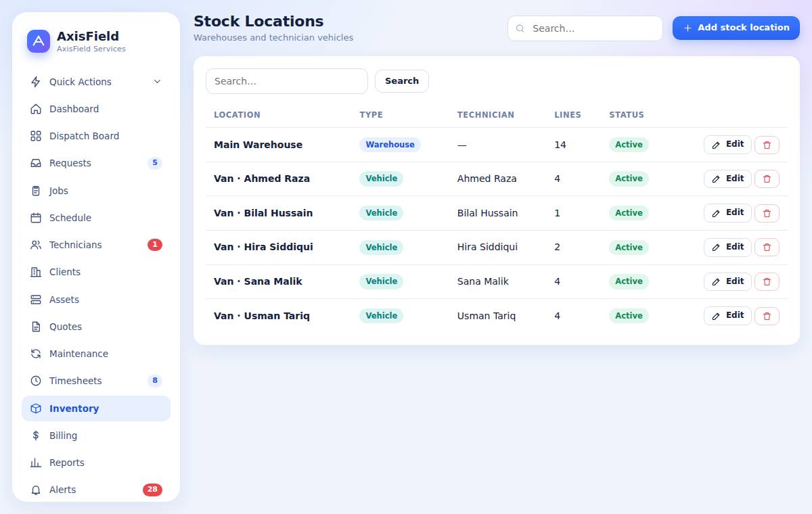Click the Quotes document icon
The width and height of the screenshot is (812, 514).
click(36, 327)
